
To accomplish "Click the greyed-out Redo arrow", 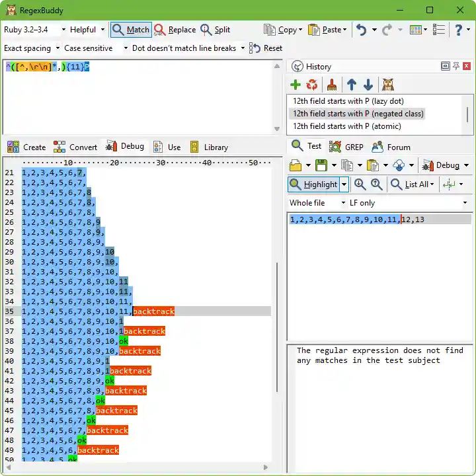I will [387, 30].
